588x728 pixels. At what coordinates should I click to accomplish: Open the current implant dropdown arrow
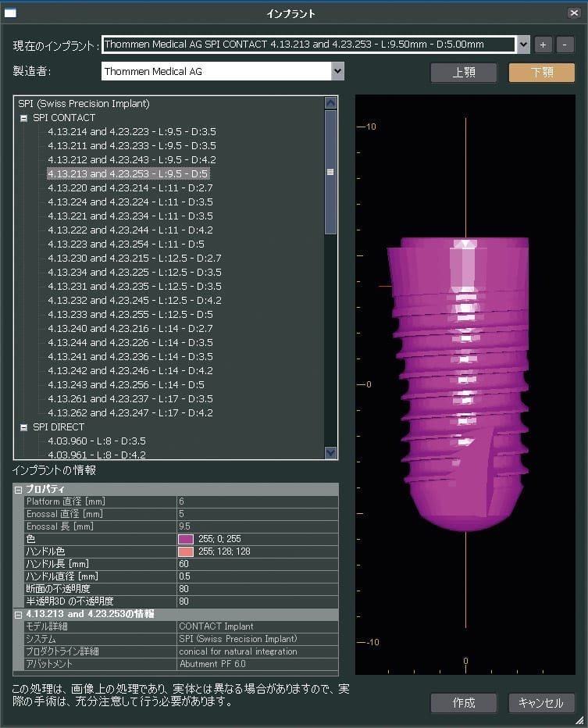pyautogui.click(x=523, y=45)
